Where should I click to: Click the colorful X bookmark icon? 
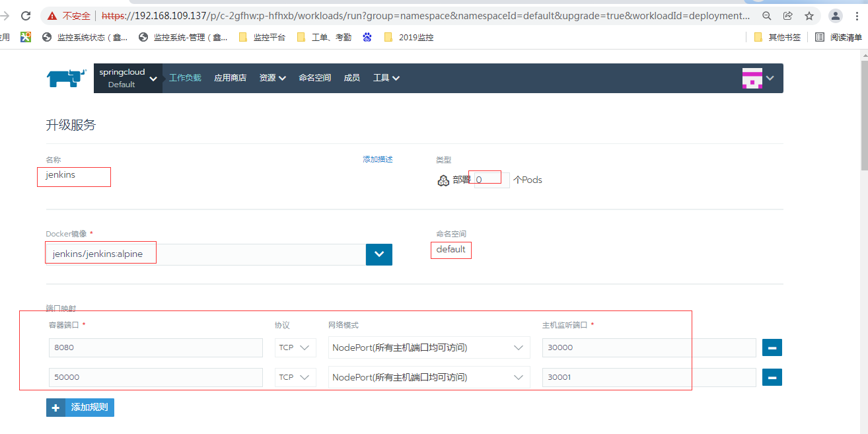tap(25, 37)
